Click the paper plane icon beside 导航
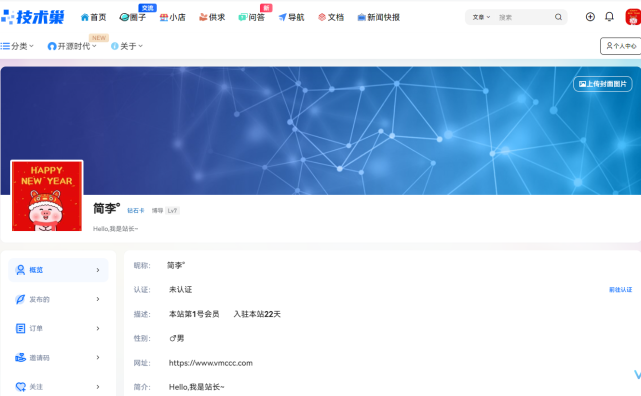Viewport: 641px width, 396px height. [x=282, y=17]
